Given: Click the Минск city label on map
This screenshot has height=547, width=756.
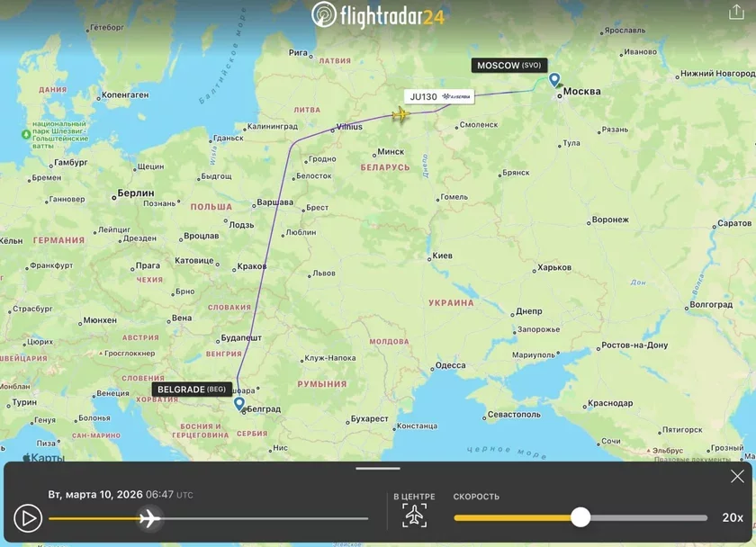Looking at the screenshot, I should click(x=391, y=152).
